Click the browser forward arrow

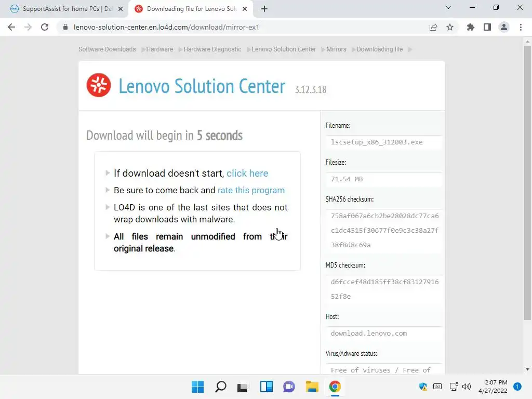tap(28, 27)
